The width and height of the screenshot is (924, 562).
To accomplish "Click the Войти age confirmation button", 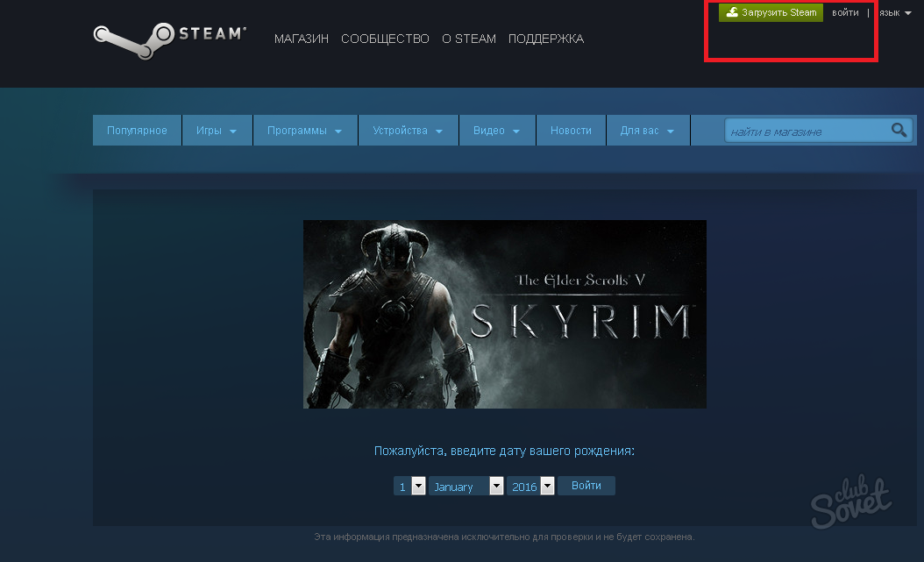I will pos(586,486).
